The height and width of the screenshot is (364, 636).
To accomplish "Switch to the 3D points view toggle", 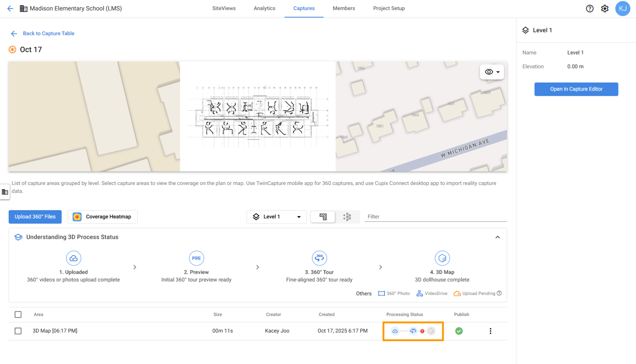I will (347, 217).
